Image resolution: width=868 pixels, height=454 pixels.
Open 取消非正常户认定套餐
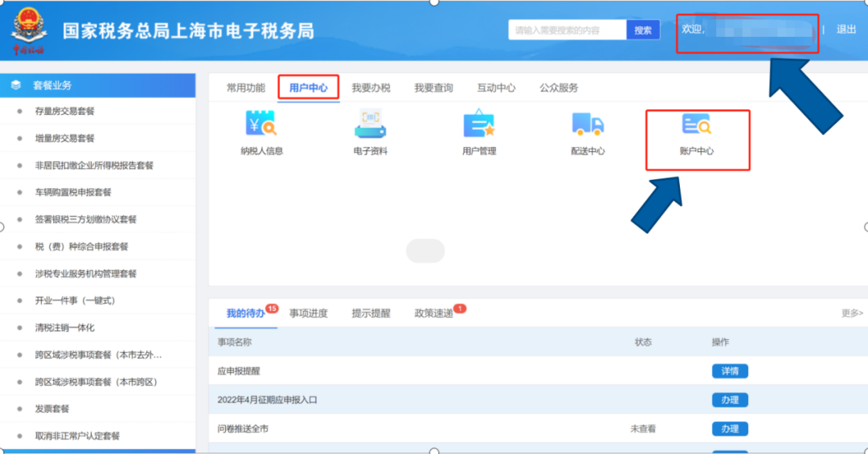pyautogui.click(x=77, y=436)
